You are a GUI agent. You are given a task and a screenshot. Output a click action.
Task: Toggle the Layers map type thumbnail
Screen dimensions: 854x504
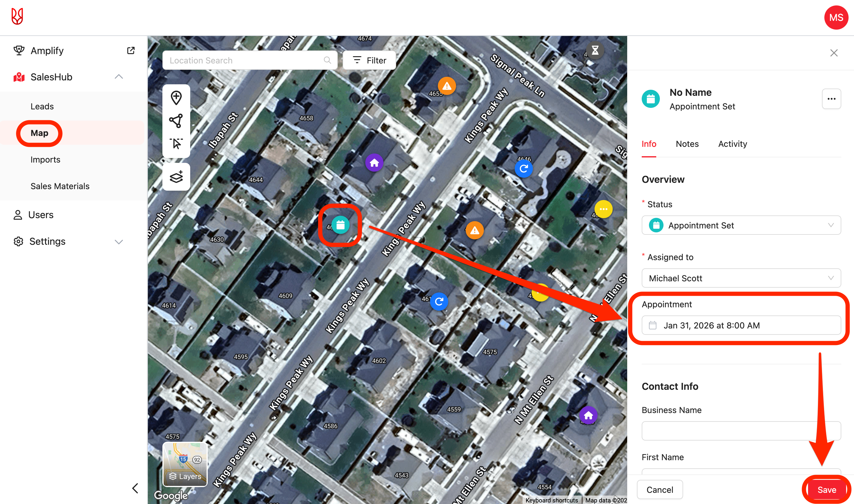(x=185, y=464)
